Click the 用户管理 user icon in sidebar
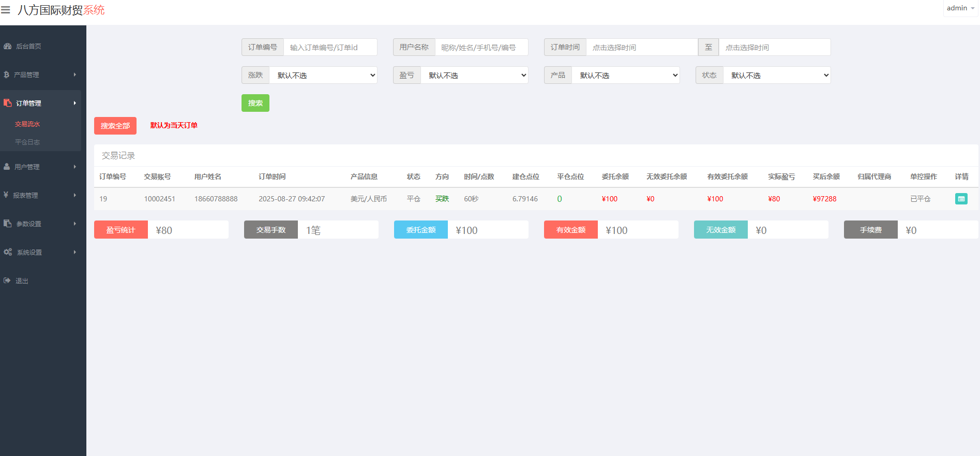The width and height of the screenshot is (980, 456). tap(7, 167)
